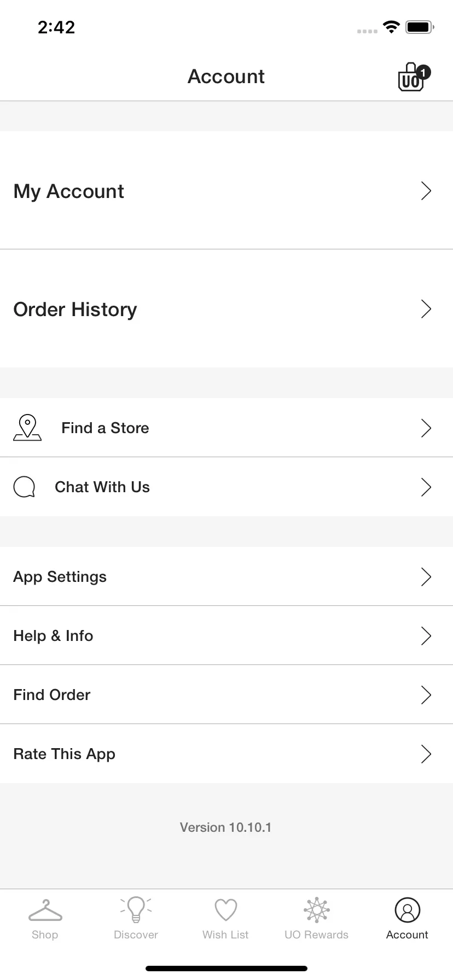Tap the App Settings chevron arrow
This screenshot has width=453, height=980.
click(426, 576)
